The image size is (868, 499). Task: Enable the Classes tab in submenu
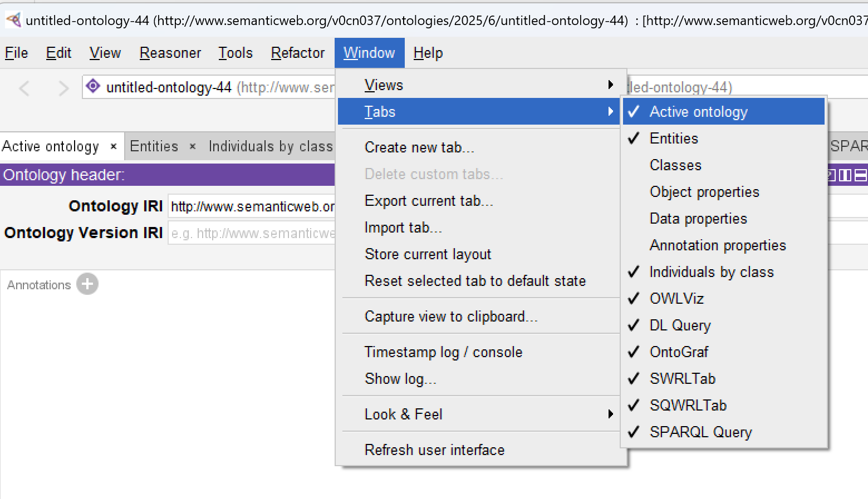[x=724, y=165]
